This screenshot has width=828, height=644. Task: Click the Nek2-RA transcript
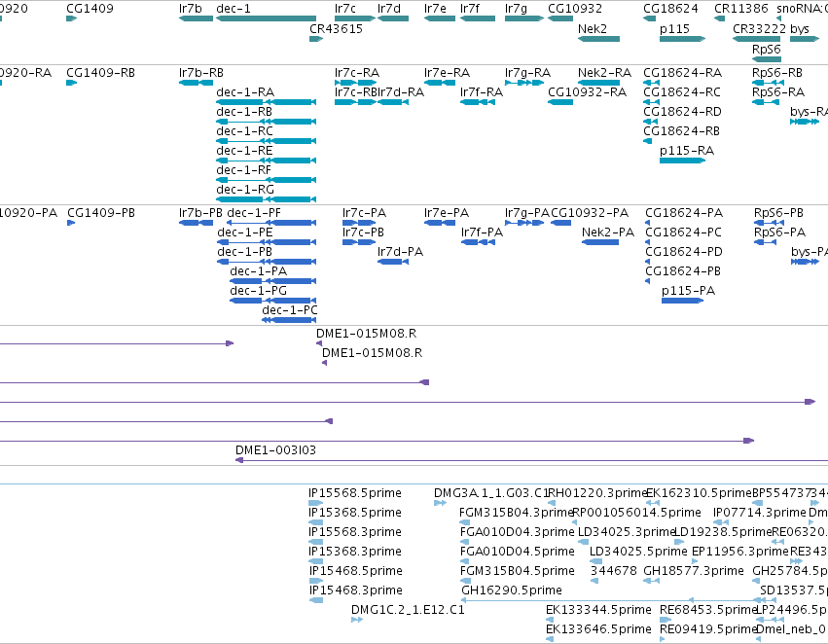click(x=598, y=83)
